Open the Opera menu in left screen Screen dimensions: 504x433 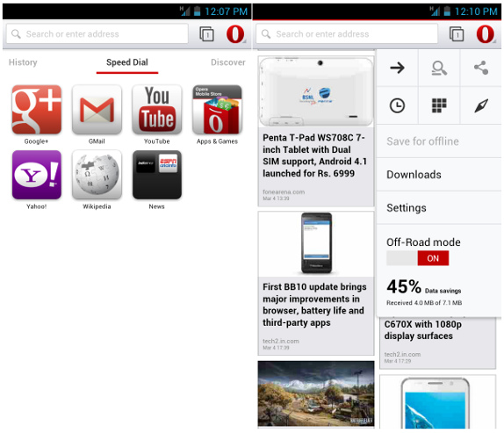pos(235,34)
